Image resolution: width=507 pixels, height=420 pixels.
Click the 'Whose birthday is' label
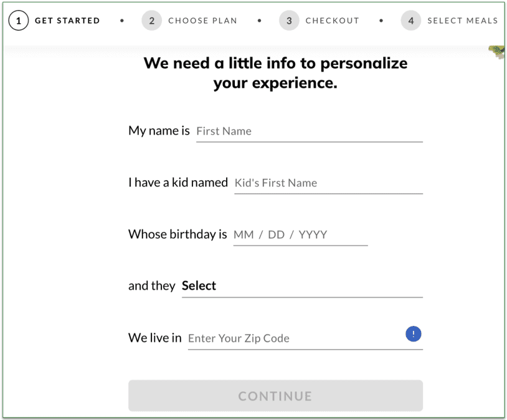coord(178,234)
